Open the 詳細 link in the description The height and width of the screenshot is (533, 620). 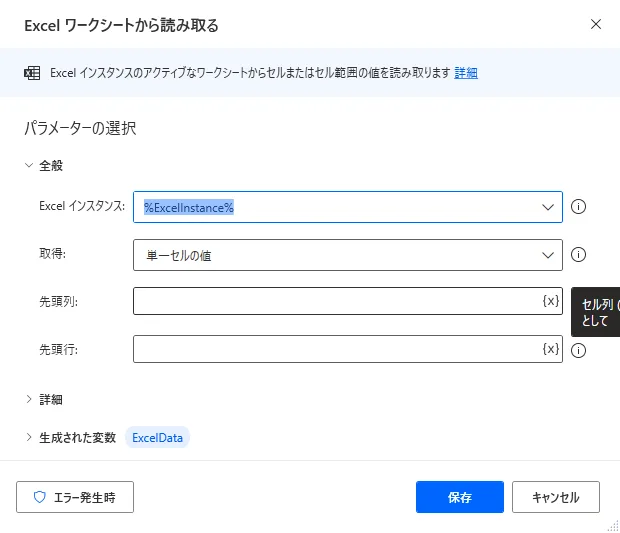[466, 73]
